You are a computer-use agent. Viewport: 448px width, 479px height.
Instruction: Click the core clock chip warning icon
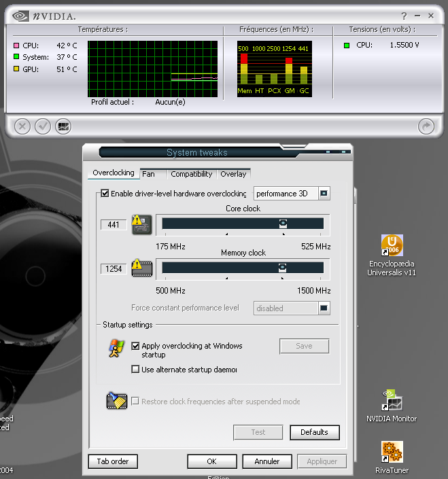(141, 225)
